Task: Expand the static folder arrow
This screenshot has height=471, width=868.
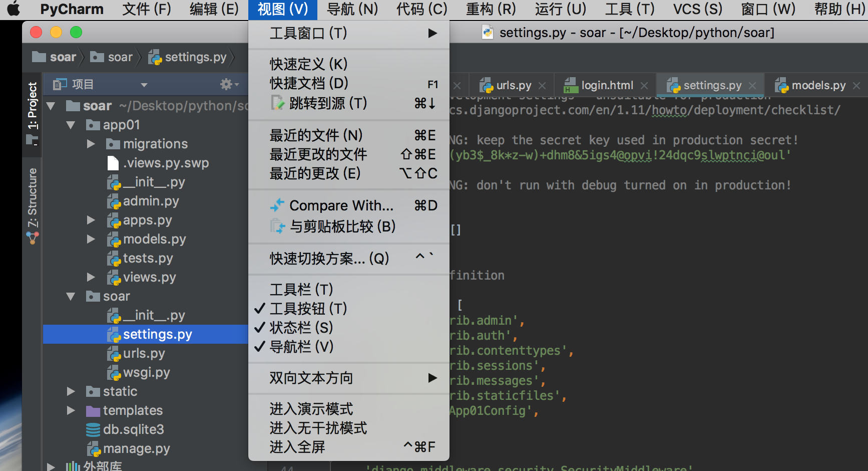Action: [71, 392]
